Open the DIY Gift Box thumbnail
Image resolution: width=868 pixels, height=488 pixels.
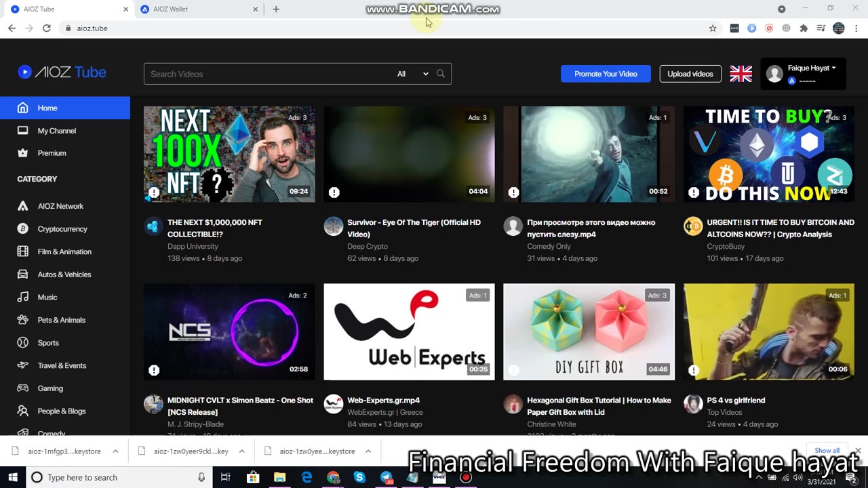pos(589,332)
